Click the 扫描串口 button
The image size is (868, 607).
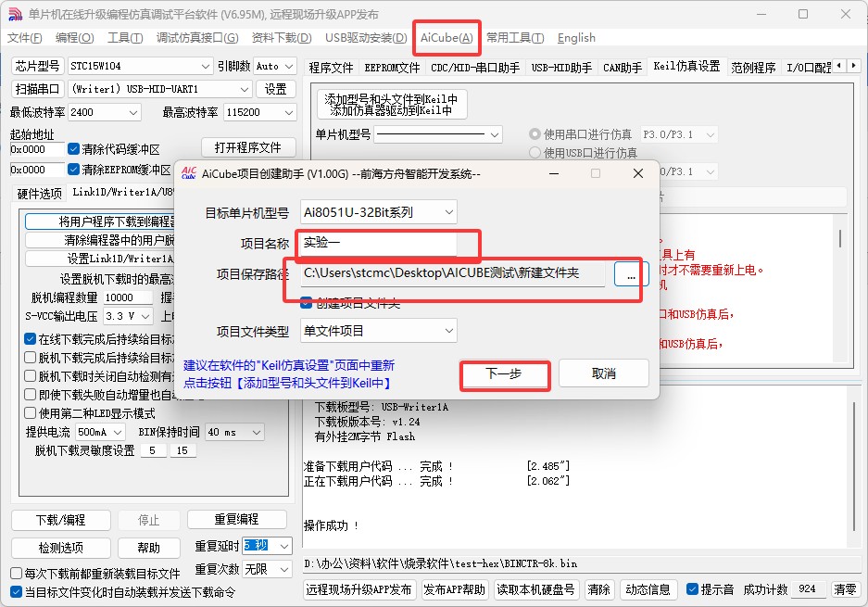tap(38, 89)
